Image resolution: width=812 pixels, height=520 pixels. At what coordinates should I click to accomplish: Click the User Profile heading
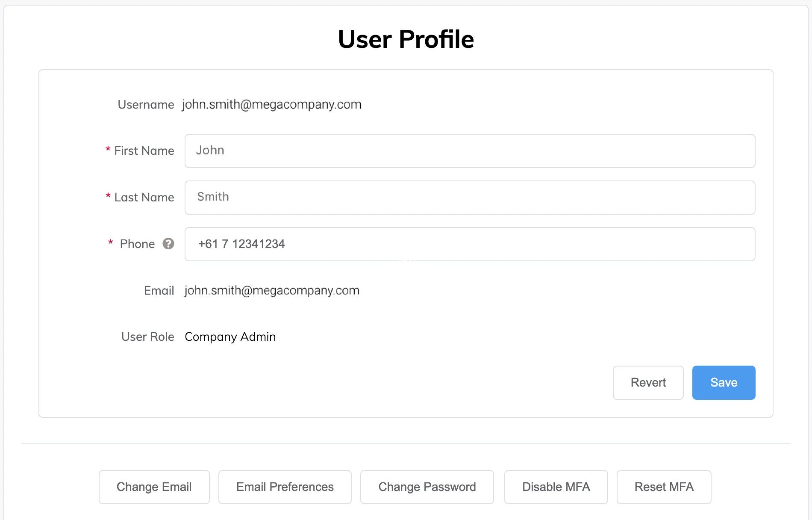pyautogui.click(x=406, y=39)
